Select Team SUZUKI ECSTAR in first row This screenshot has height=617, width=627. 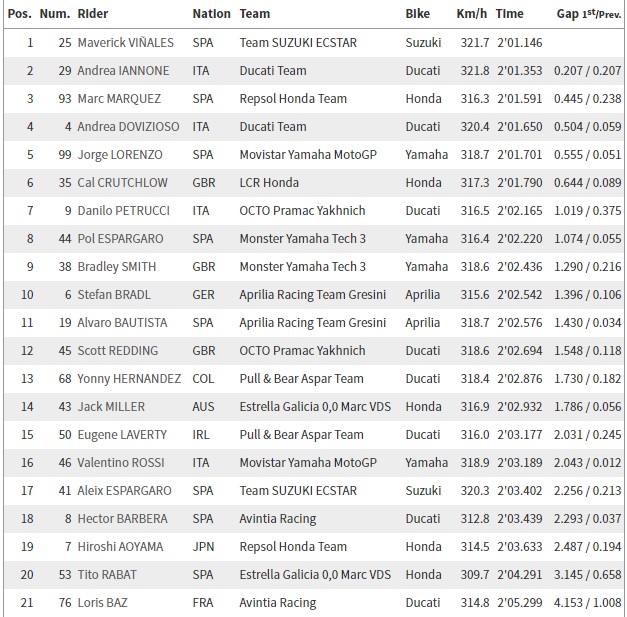point(298,43)
